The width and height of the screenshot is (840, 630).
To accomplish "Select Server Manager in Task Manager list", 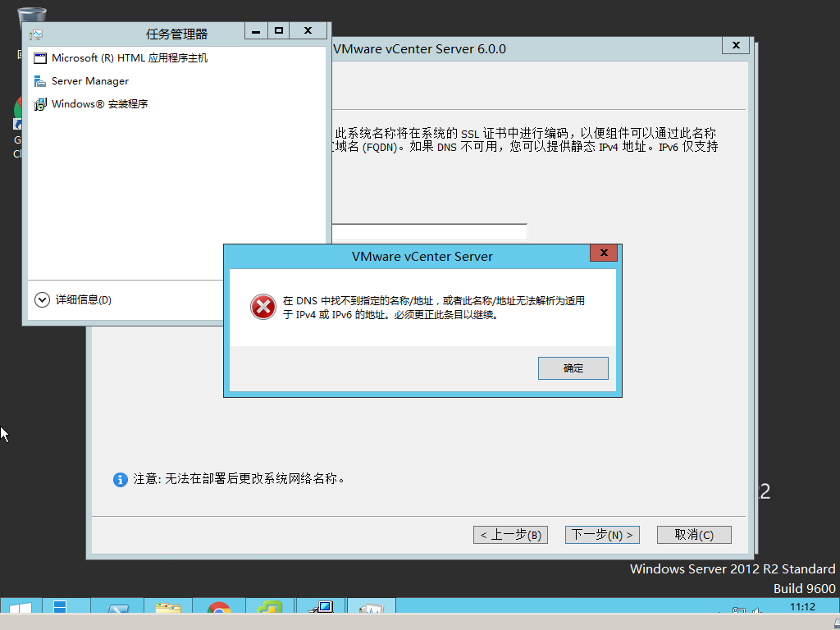I will click(x=176, y=81).
